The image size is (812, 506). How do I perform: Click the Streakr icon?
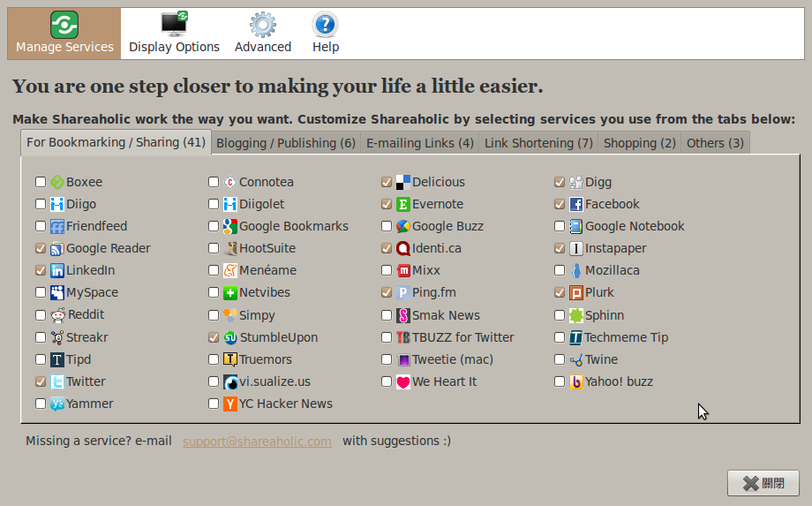tap(57, 337)
